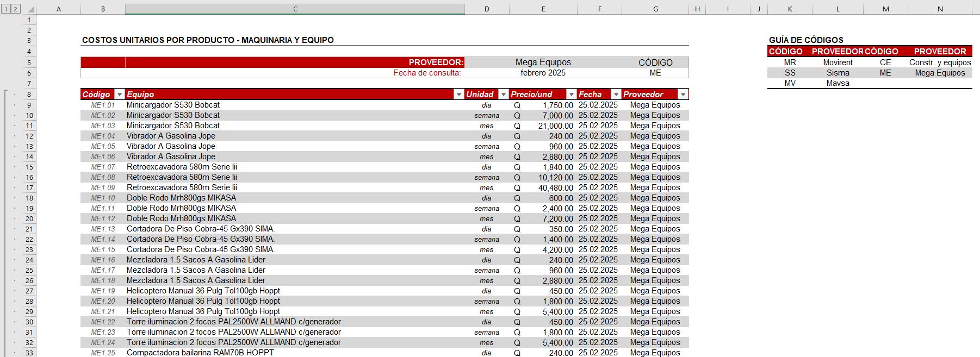Select the febrero 2025 date cell
Screen dimensions: 980x357
(543, 73)
